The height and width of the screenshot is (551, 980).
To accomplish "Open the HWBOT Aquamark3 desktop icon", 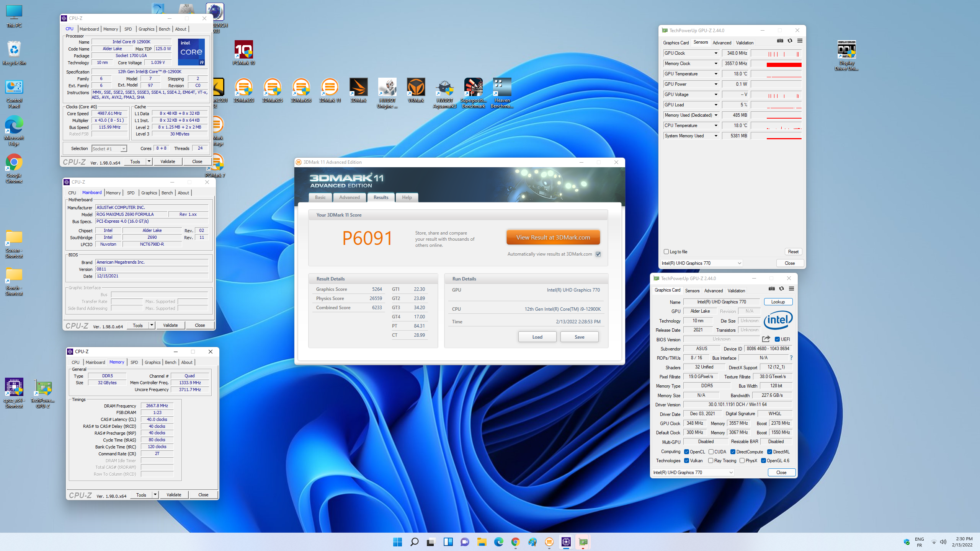I will (x=444, y=93).
